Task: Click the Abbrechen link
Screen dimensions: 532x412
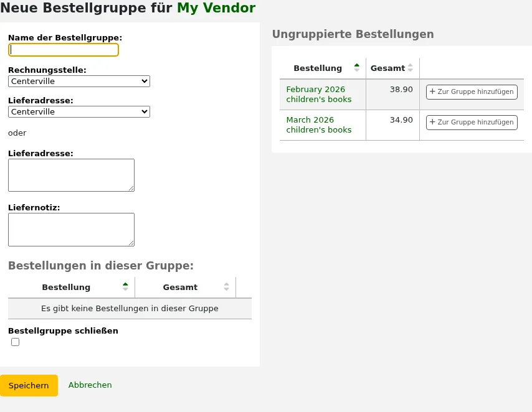Action: (x=90, y=385)
